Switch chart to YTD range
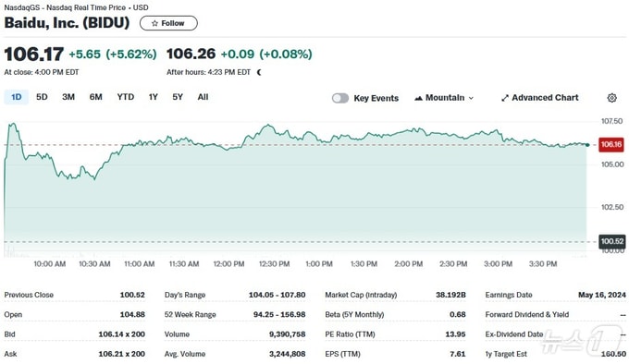629x364 pixels. point(126,97)
